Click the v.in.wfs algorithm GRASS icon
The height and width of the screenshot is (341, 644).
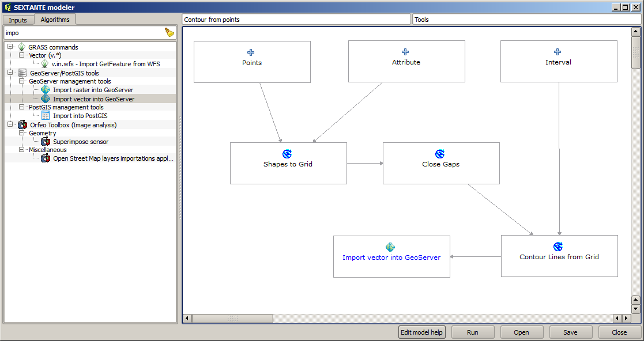tap(45, 64)
